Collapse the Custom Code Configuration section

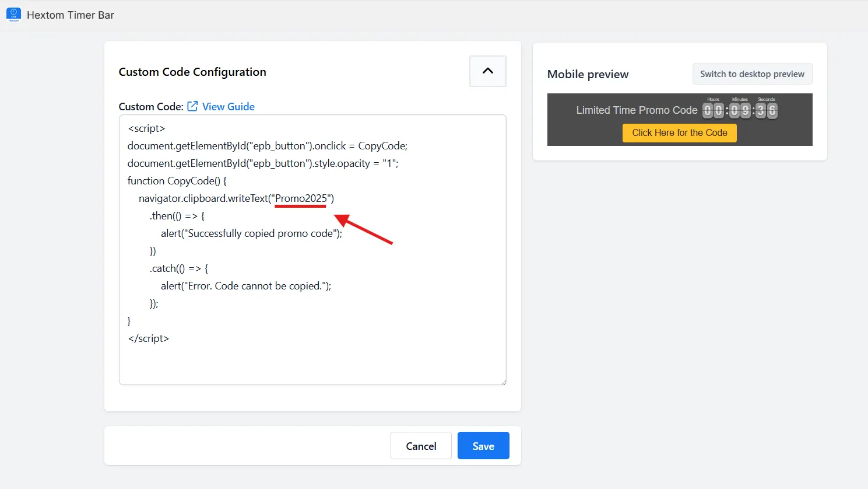[x=488, y=71]
